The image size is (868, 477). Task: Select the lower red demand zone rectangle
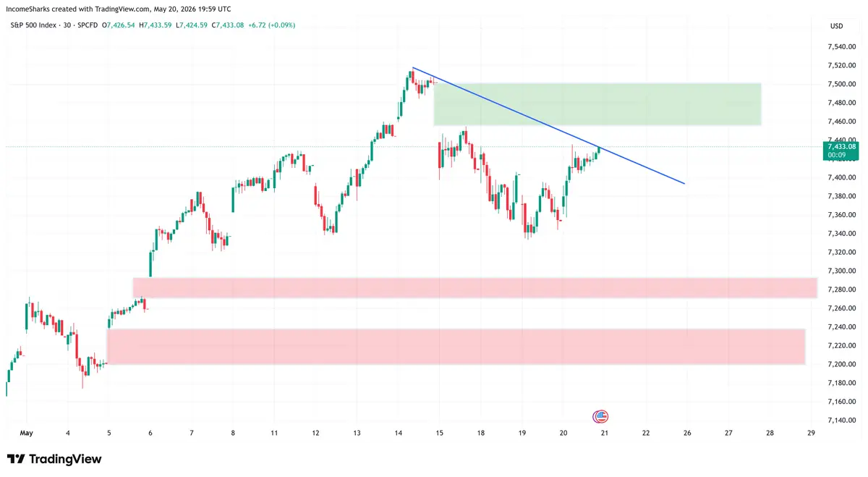tap(456, 347)
